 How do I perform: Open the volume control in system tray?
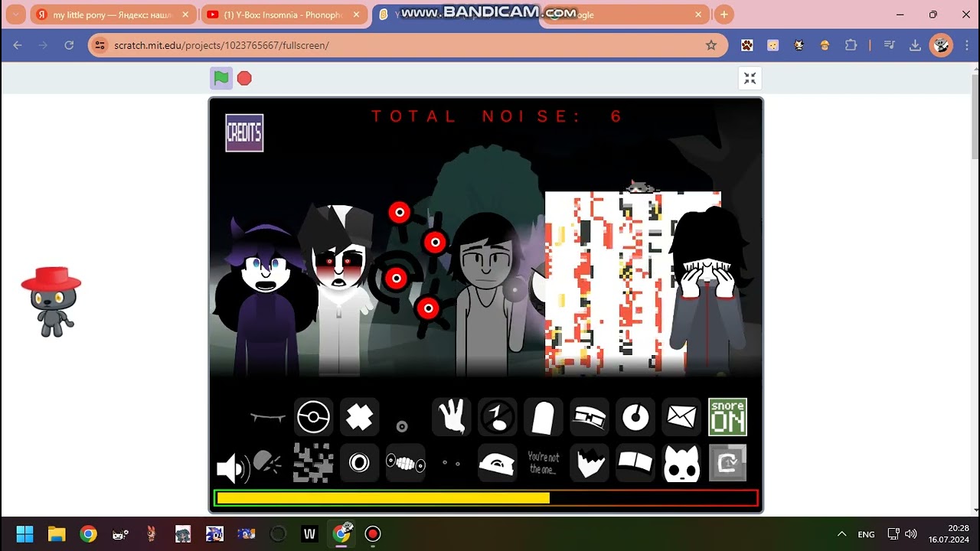click(910, 533)
